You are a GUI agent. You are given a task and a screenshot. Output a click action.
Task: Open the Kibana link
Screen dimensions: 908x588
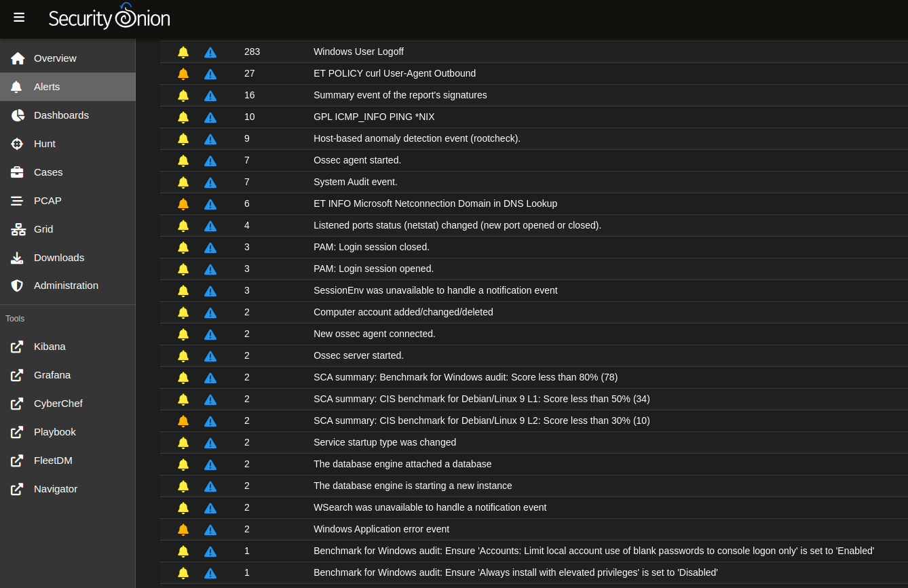coord(50,347)
